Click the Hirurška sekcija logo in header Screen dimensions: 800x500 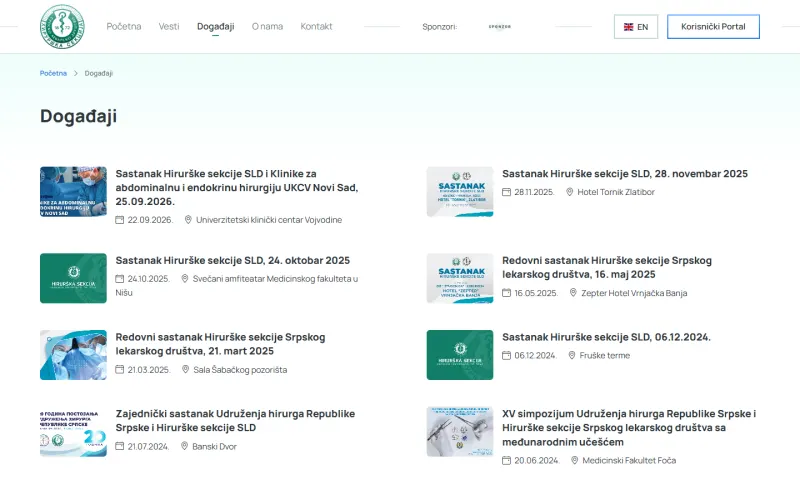click(x=62, y=27)
